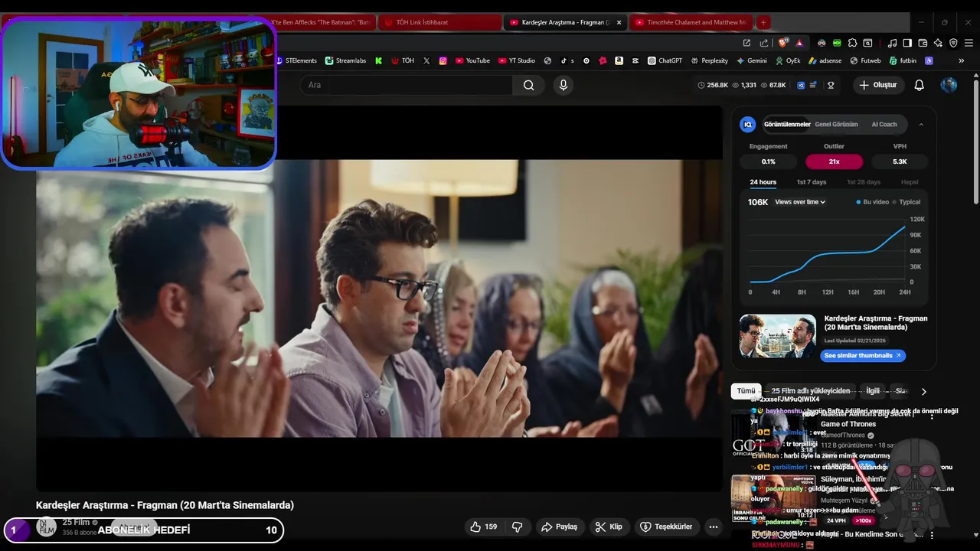Dislike the video with thumbs-down
The height and width of the screenshot is (551, 980).
pyautogui.click(x=517, y=527)
